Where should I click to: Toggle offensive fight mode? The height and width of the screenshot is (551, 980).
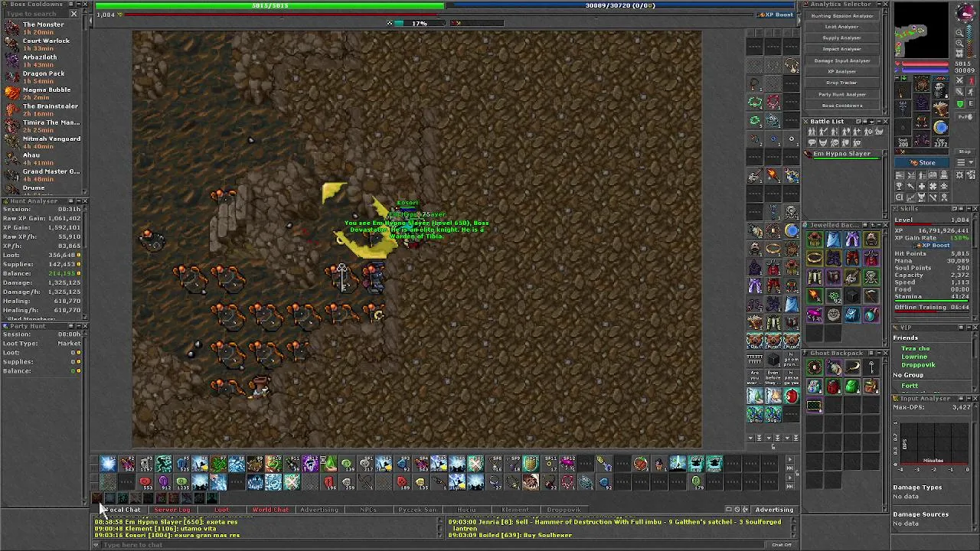point(960,81)
